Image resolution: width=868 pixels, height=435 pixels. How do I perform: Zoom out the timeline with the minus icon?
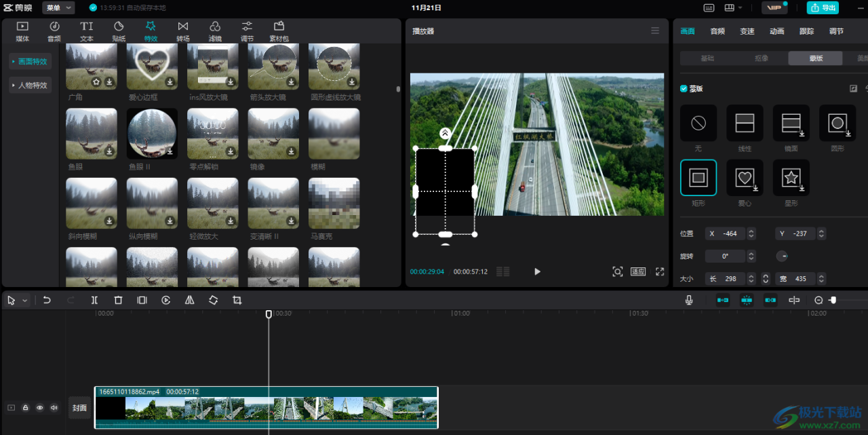(x=818, y=300)
